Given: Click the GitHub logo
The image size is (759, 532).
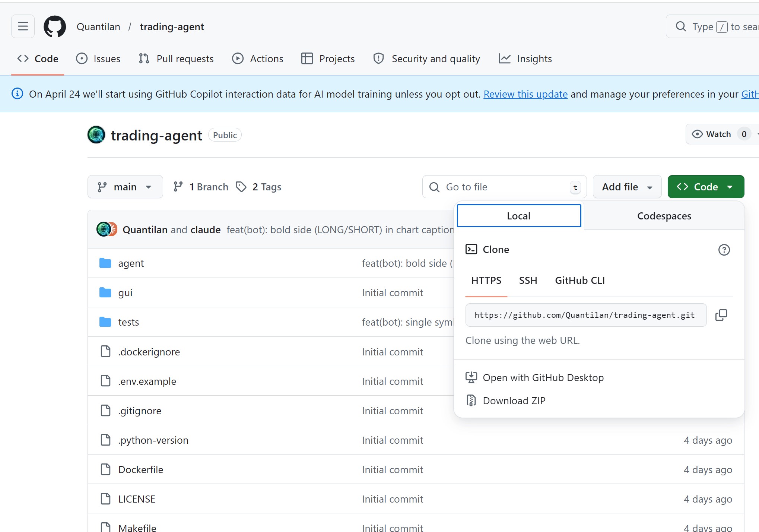Looking at the screenshot, I should tap(55, 26).
